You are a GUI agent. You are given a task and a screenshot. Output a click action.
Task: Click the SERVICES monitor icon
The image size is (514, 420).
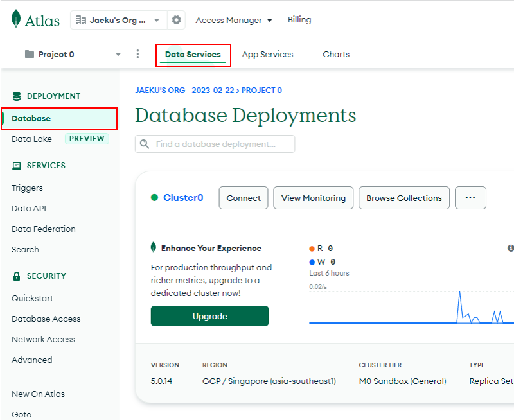click(17, 166)
